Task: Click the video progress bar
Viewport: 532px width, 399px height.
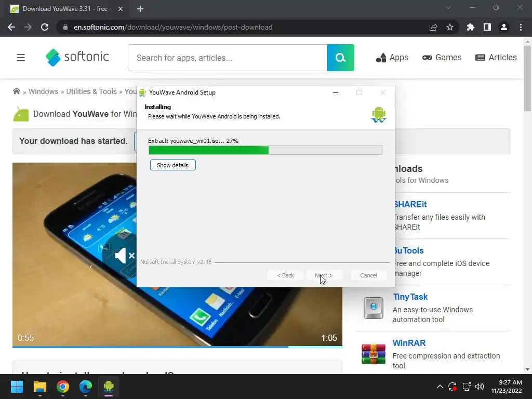Action: [177, 347]
